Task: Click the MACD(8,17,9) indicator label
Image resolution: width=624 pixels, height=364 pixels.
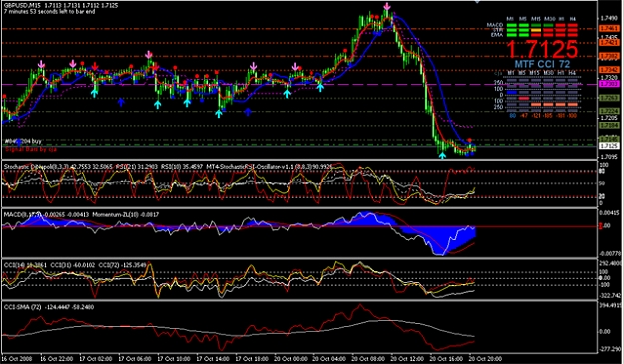Action: pyautogui.click(x=45, y=215)
